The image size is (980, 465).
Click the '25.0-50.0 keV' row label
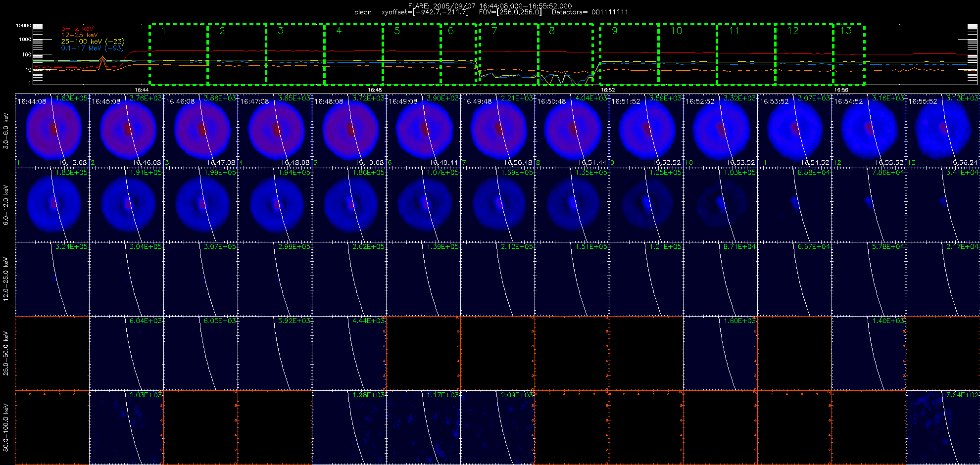point(6,353)
